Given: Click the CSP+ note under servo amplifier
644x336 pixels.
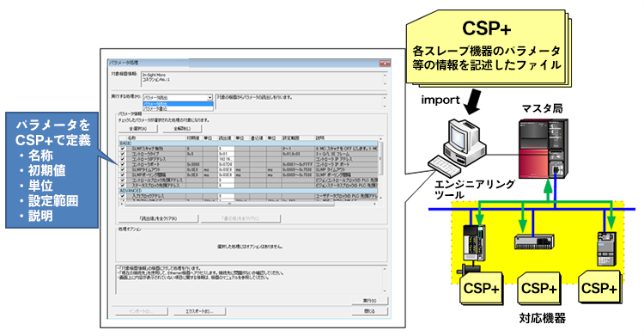Looking at the screenshot, I should tap(482, 288).
